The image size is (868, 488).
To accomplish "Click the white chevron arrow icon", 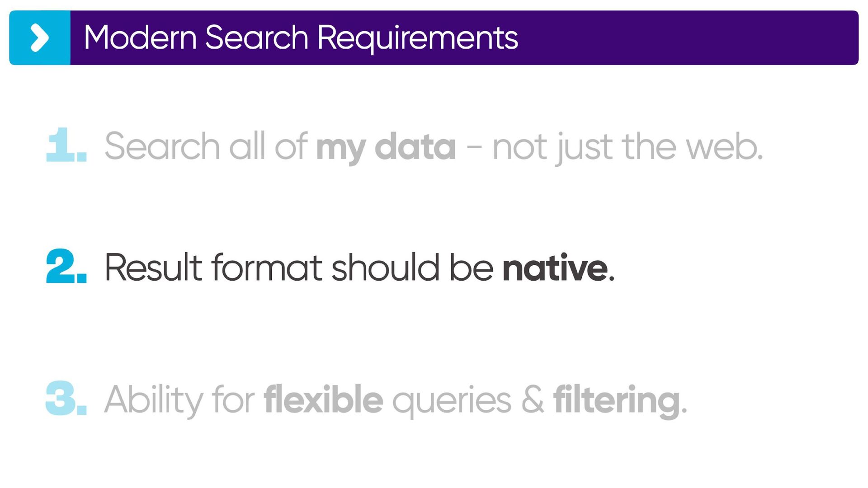I will coord(39,38).
